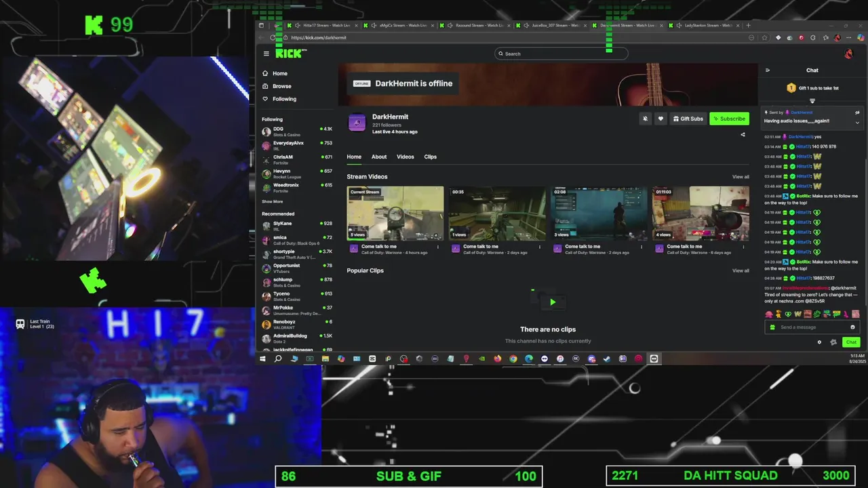Open chat settings gear
The width and height of the screenshot is (868, 488).
pyautogui.click(x=819, y=342)
